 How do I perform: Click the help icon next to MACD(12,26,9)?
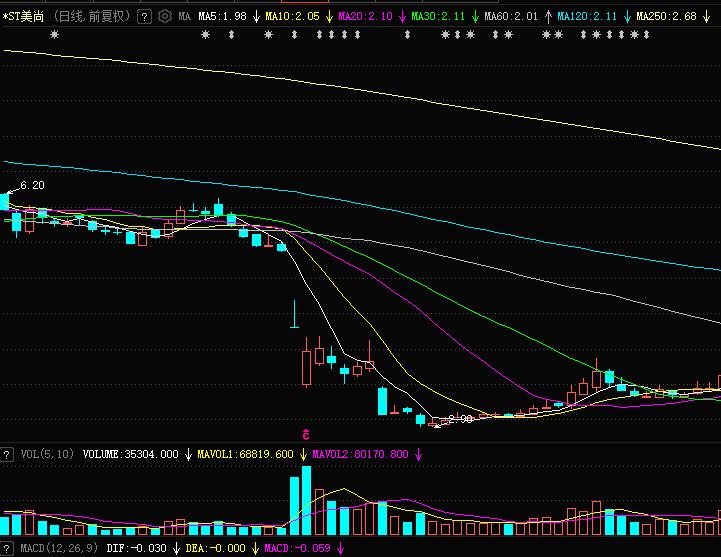(6, 548)
